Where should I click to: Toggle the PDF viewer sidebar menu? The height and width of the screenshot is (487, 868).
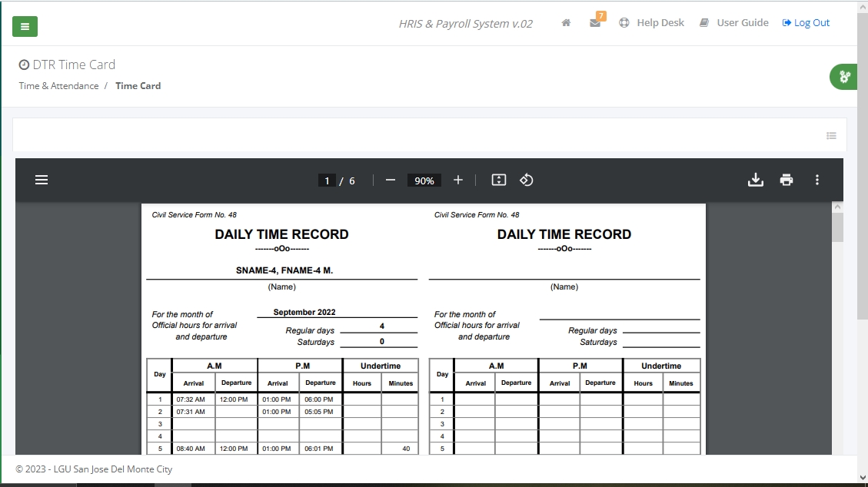click(42, 181)
